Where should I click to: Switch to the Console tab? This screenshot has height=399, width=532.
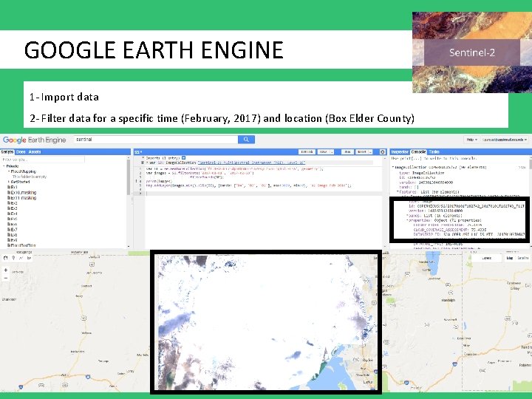pos(418,152)
